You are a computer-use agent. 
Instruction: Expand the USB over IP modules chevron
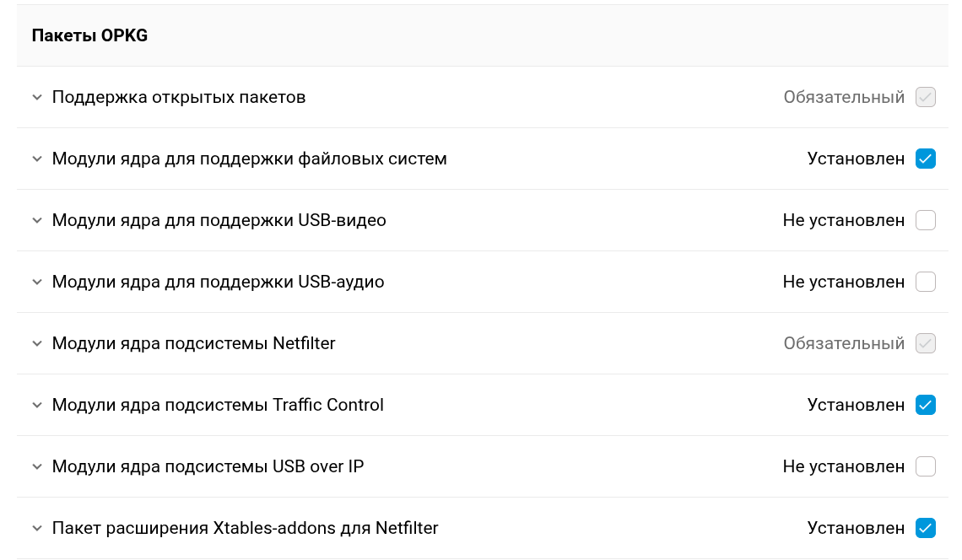point(37,467)
